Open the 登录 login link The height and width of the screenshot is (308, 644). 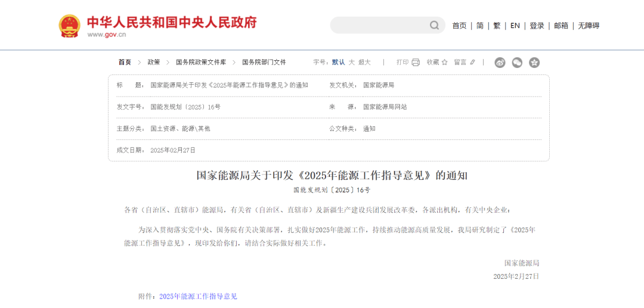pyautogui.click(x=537, y=26)
